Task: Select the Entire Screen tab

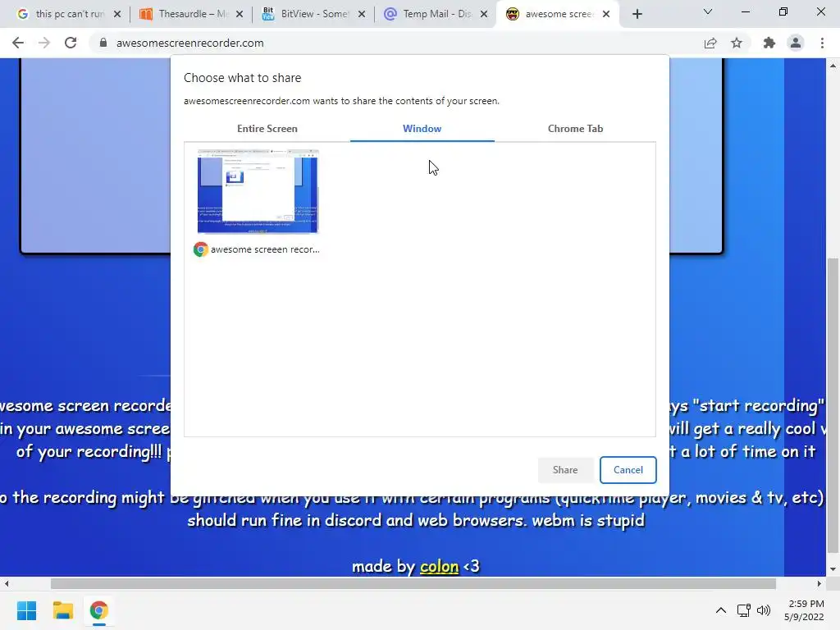Action: [267, 129]
